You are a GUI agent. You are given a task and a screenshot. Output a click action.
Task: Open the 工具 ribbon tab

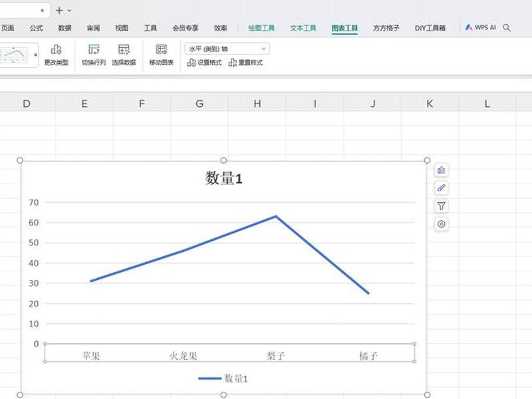[150, 28]
